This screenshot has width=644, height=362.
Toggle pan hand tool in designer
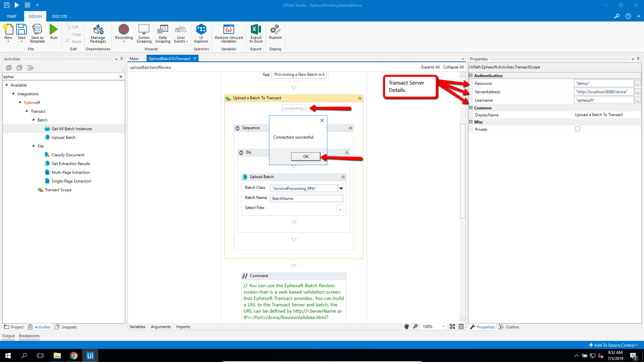[x=407, y=326]
